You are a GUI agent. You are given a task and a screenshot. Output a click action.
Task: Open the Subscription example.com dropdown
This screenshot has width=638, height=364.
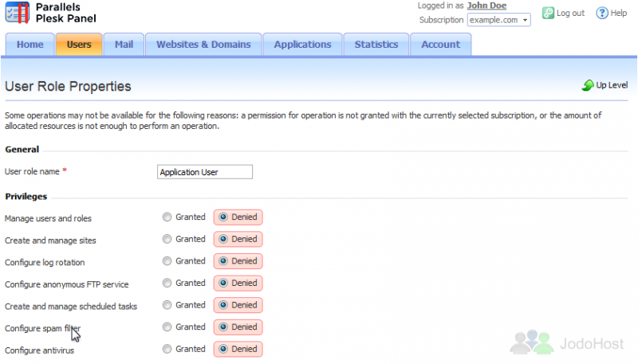coord(499,20)
